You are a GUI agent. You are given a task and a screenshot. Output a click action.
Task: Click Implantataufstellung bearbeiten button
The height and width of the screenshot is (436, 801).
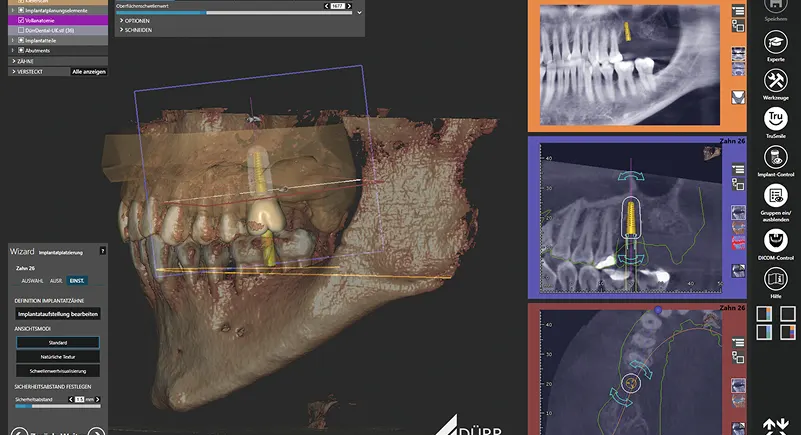tap(58, 314)
